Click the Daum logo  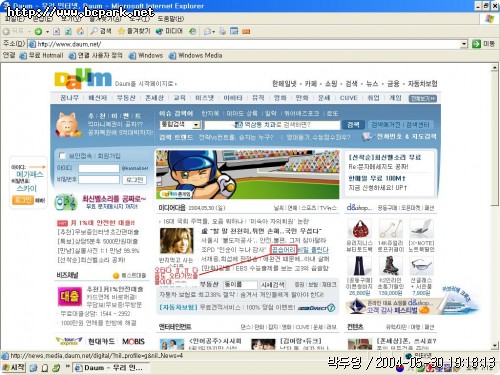click(x=83, y=79)
